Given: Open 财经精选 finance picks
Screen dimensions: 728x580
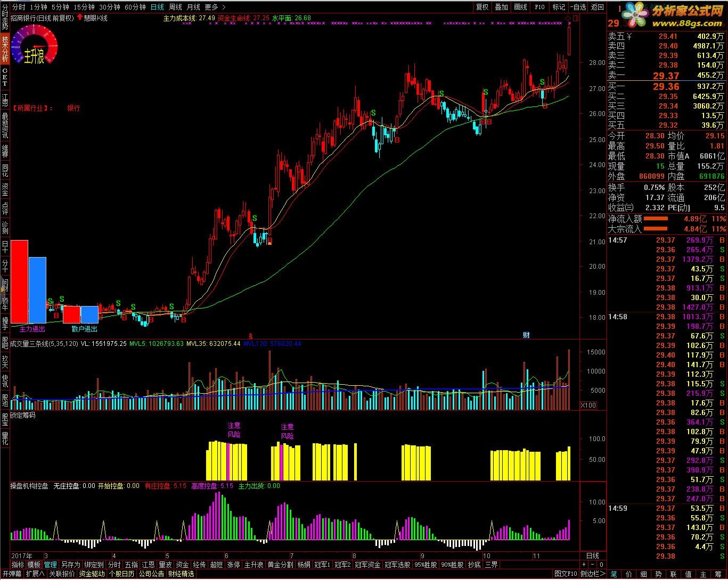Looking at the screenshot, I should click(x=181, y=574).
